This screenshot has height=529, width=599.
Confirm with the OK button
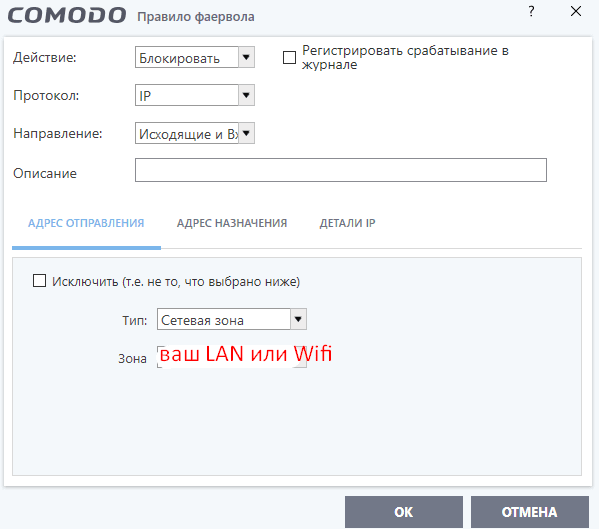[x=404, y=512]
